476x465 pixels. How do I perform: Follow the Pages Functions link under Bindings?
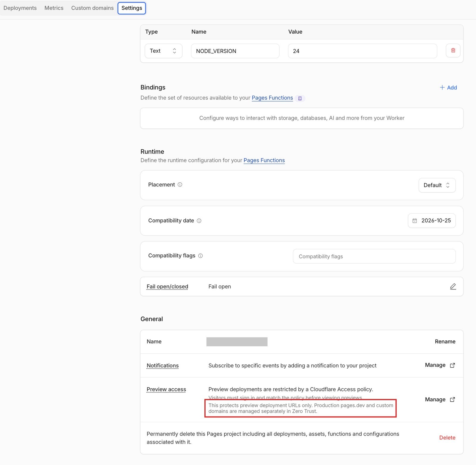[272, 98]
